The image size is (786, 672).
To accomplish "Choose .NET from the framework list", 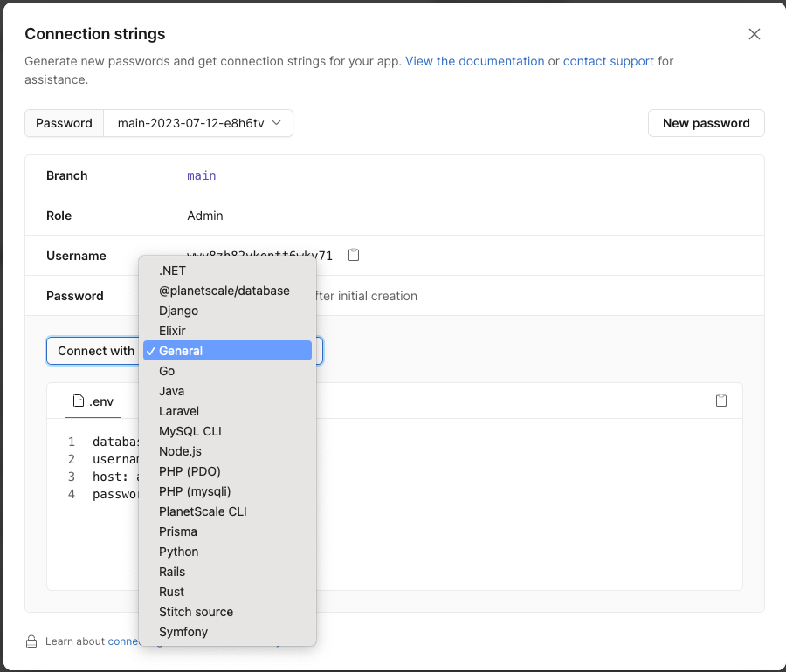I will coord(173,271).
